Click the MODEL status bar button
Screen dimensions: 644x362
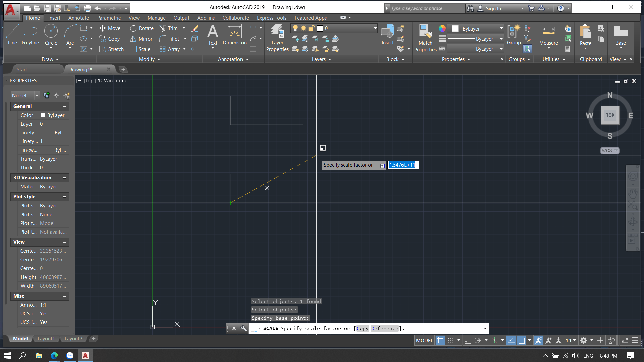(424, 340)
